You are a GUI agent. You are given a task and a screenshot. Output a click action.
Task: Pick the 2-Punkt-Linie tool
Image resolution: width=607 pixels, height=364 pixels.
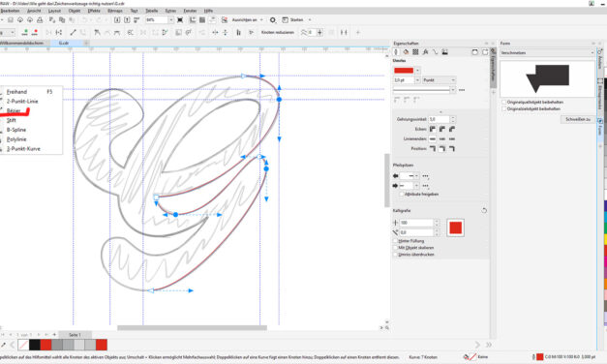coord(22,101)
